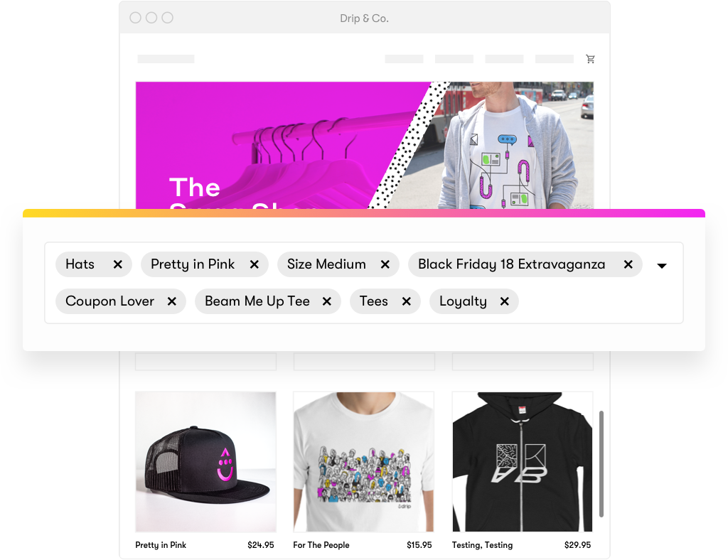This screenshot has width=728, height=560.
Task: Remove the Beam Me Up Tee tag
Action: [327, 301]
